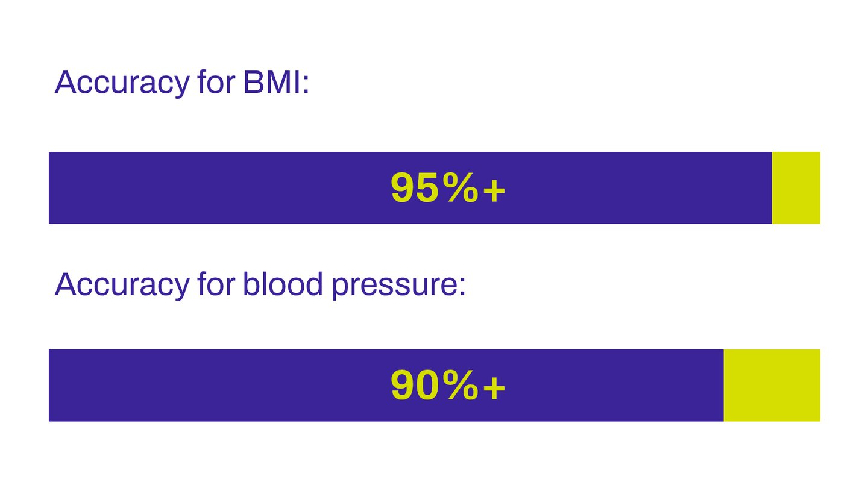The width and height of the screenshot is (868, 488).
Task: Click the word "blood" in the second heading
Action: pyautogui.click(x=283, y=283)
